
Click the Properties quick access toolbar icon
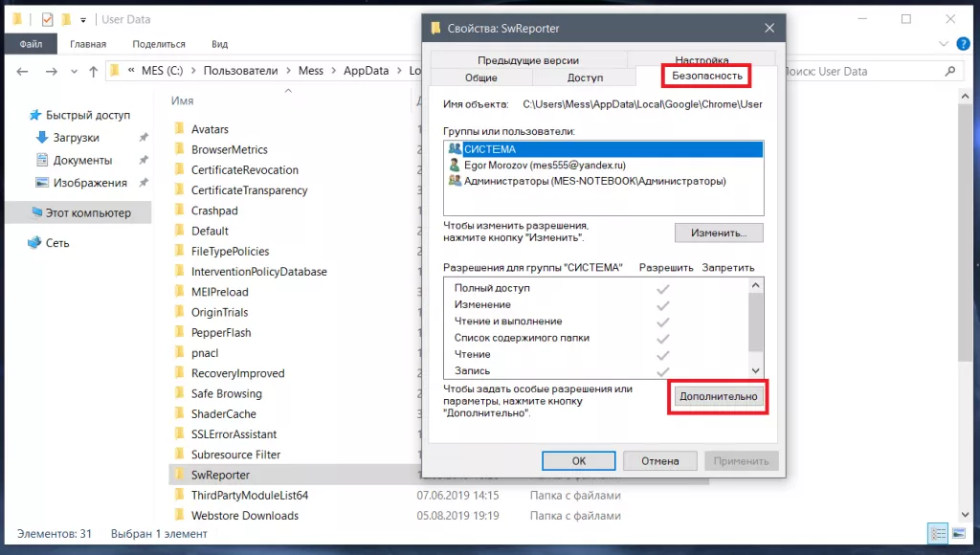48,19
